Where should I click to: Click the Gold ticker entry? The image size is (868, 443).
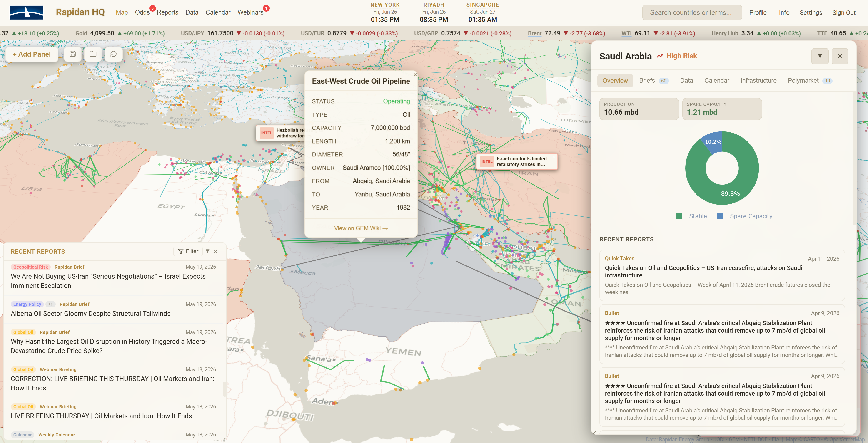click(120, 33)
